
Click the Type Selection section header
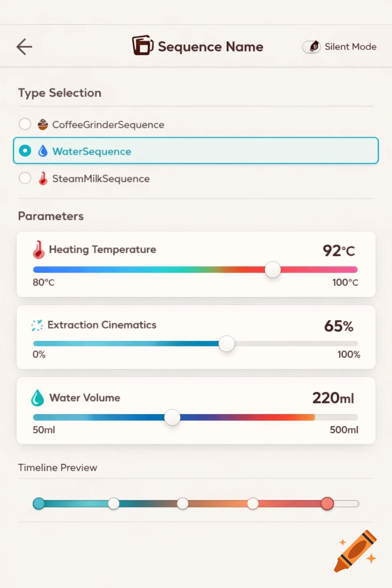point(59,93)
